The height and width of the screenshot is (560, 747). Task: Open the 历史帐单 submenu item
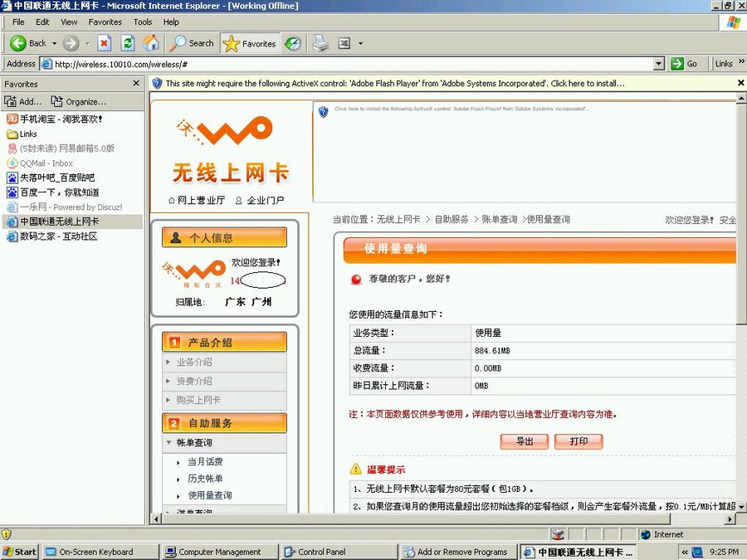click(205, 479)
